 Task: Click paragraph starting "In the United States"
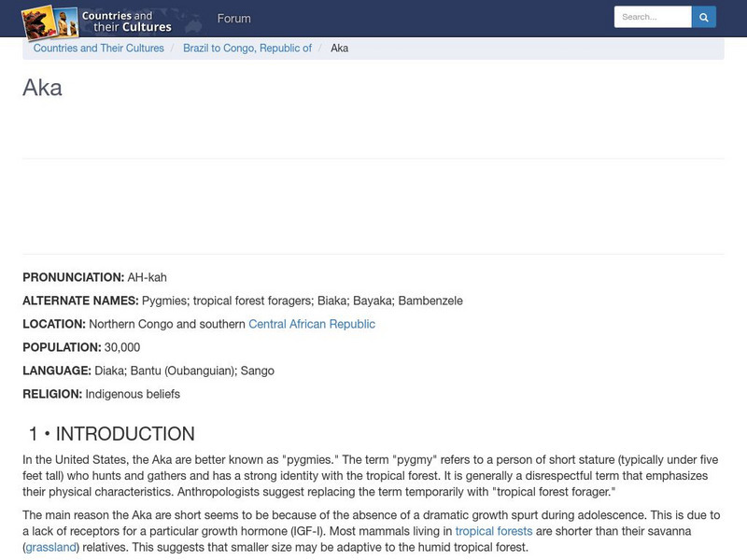(x=370, y=476)
